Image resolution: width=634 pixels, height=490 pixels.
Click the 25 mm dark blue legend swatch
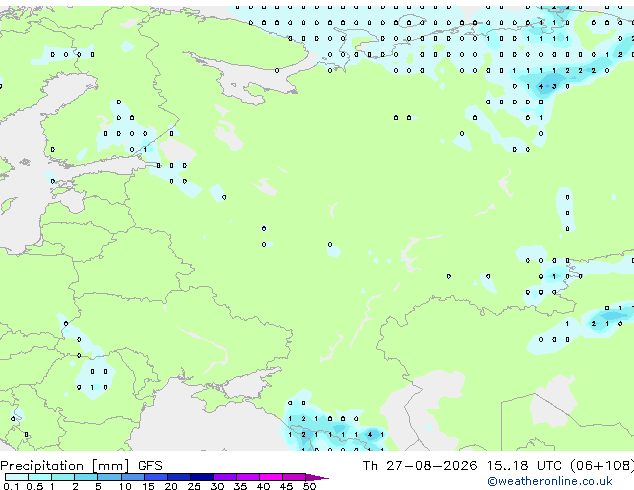tap(202, 477)
